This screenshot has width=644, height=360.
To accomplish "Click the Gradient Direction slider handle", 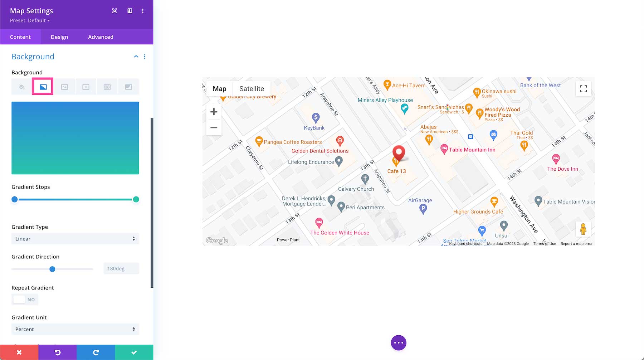I will pos(52,269).
